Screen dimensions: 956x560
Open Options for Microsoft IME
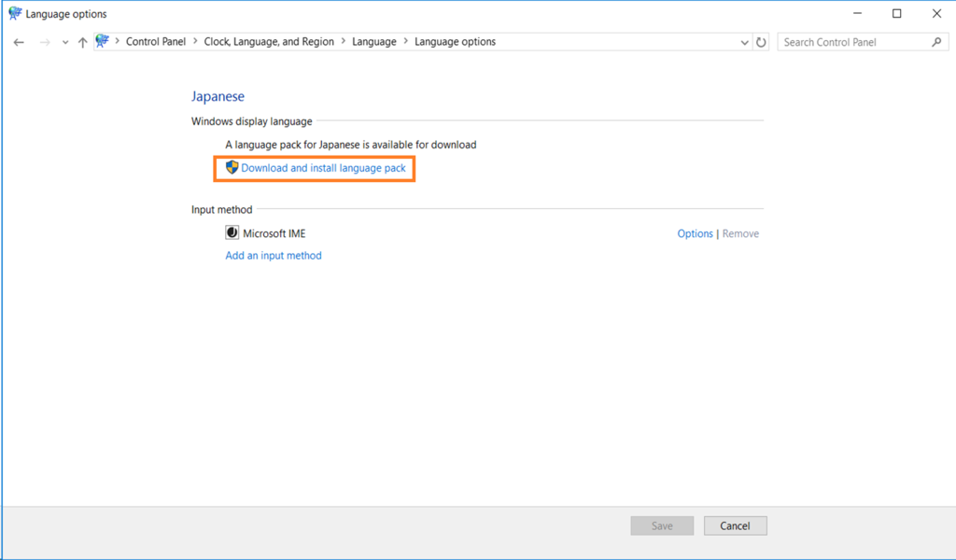695,233
